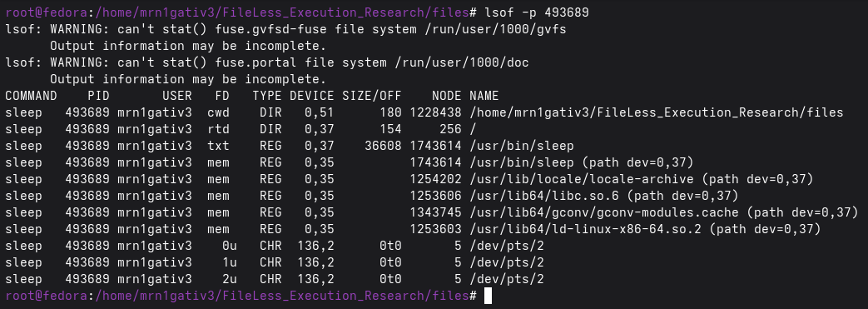
Task: Click the NAME column header
Action: [484, 96]
